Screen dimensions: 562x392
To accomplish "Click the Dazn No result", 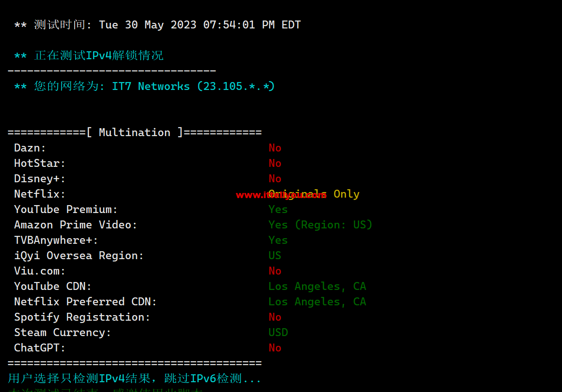I will click(x=275, y=148).
